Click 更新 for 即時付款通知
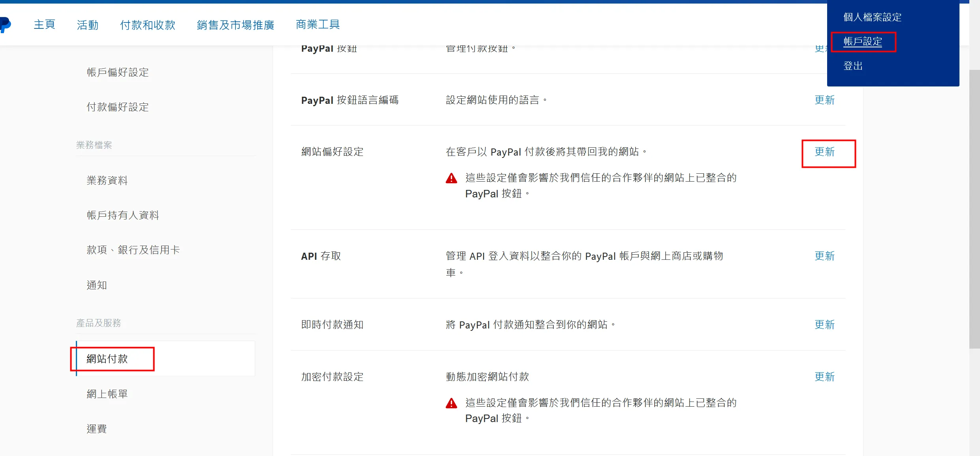This screenshot has width=980, height=456. pos(824,325)
